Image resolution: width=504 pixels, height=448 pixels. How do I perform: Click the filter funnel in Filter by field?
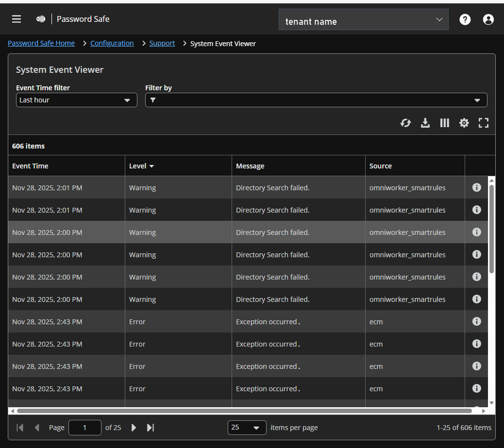click(153, 100)
